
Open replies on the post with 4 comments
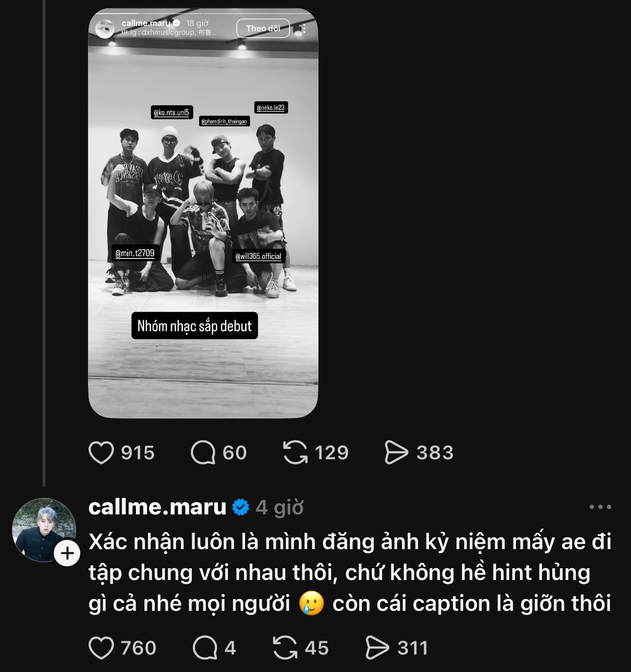click(205, 648)
